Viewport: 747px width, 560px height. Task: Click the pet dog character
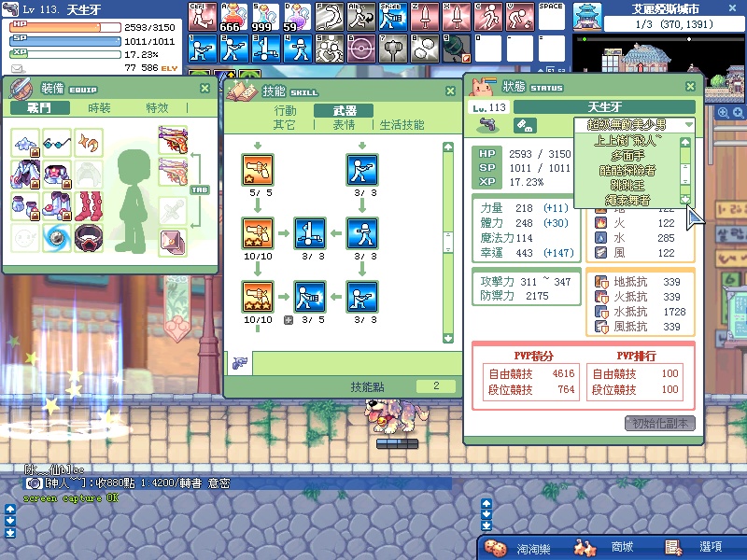pyautogui.click(x=395, y=415)
